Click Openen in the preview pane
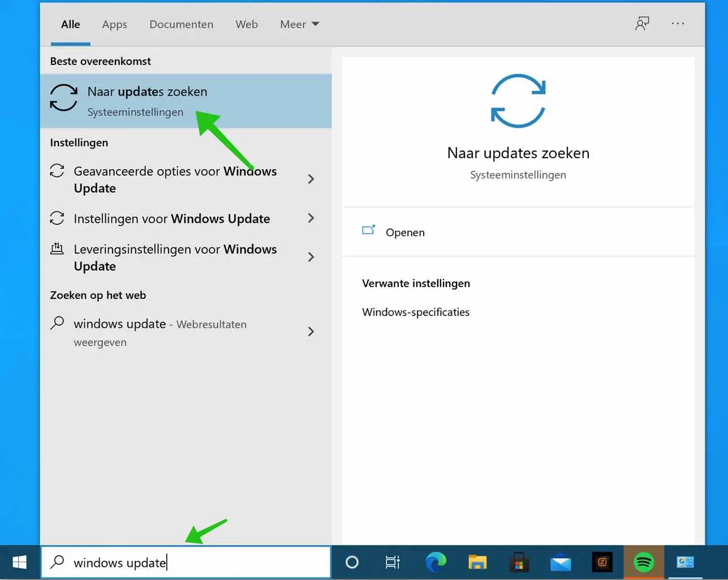This screenshot has width=728, height=580. (x=405, y=232)
